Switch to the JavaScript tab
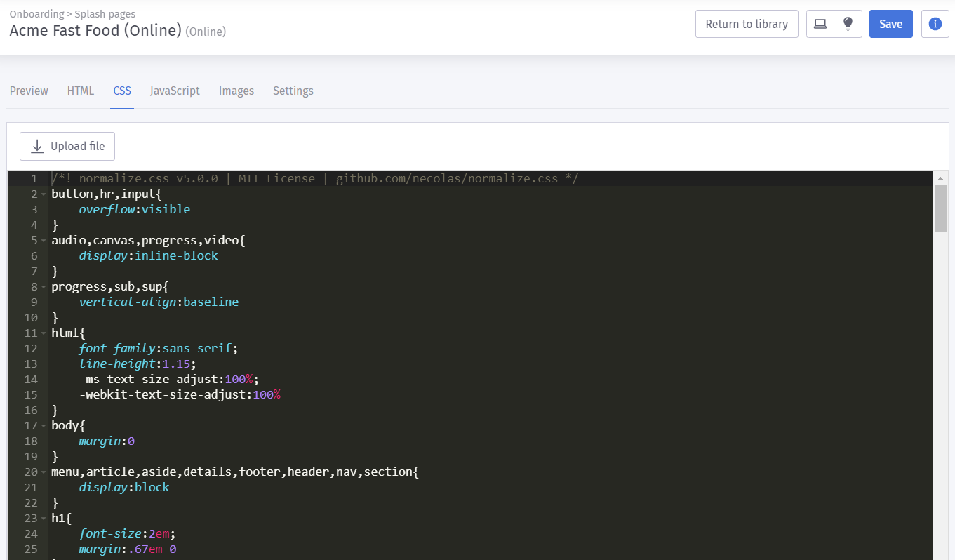 coord(175,91)
